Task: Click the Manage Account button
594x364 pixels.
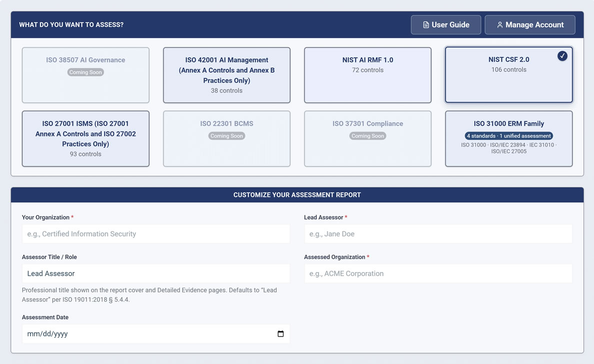Action: tap(530, 24)
